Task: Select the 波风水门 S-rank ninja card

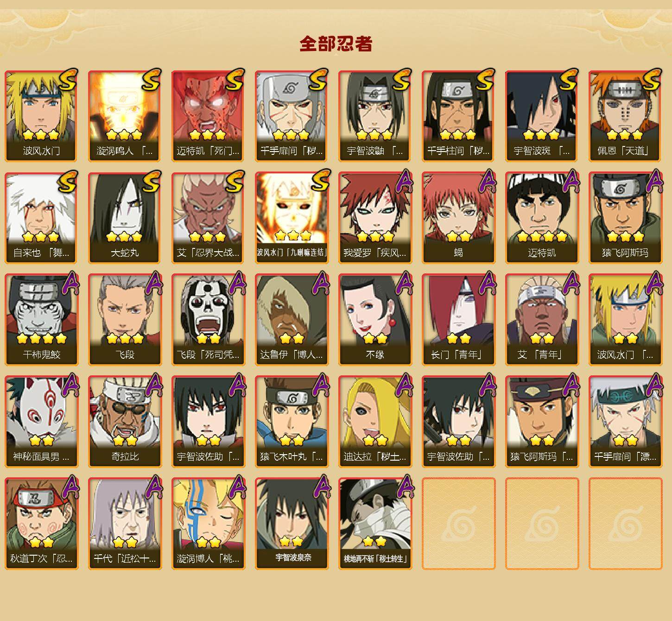Action: click(x=41, y=116)
